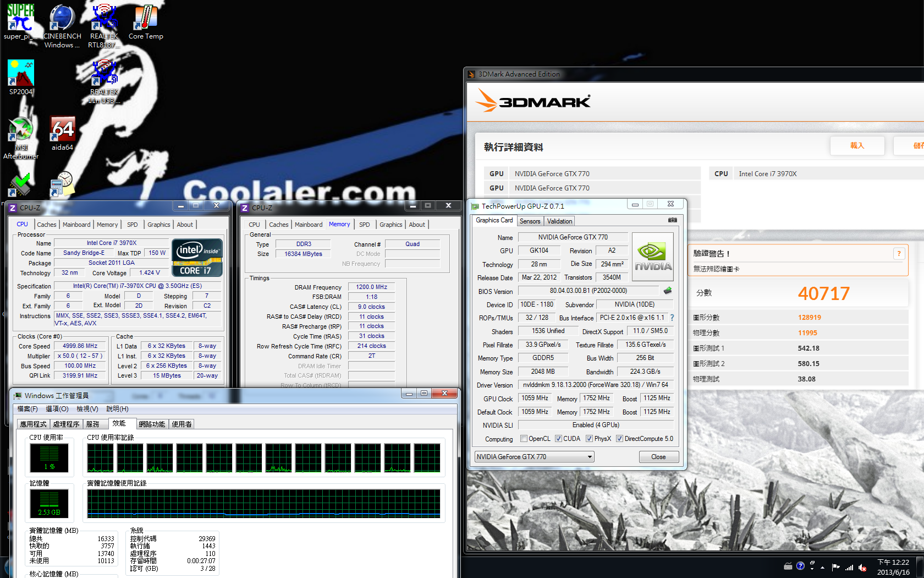Click 物理分數 value 11995

(x=807, y=333)
